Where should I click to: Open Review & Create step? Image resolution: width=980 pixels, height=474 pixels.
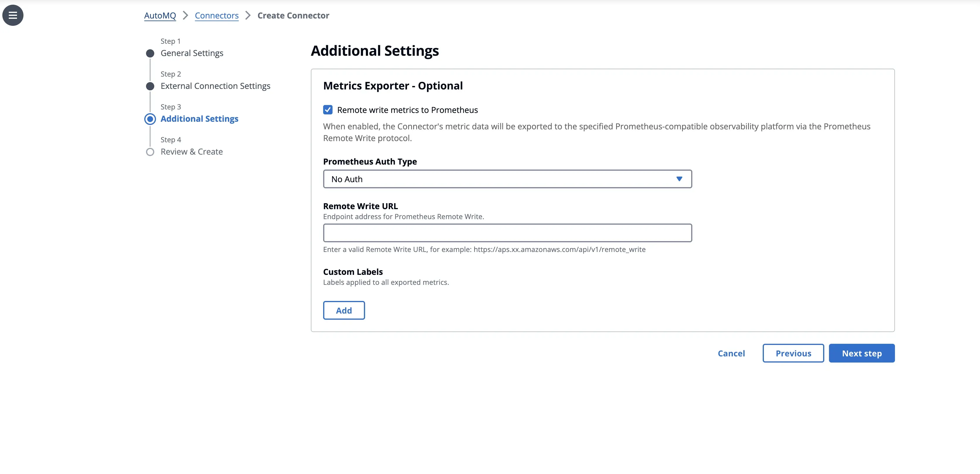(x=191, y=152)
